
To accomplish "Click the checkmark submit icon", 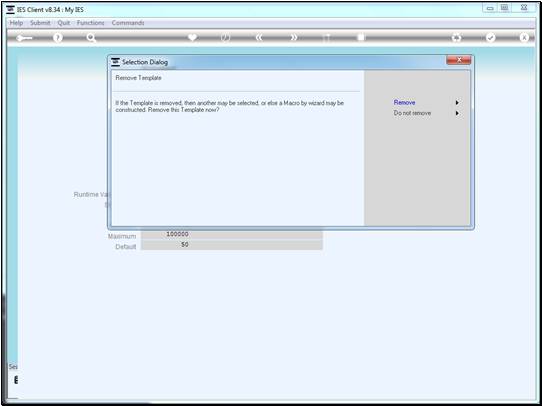I will tap(490, 38).
